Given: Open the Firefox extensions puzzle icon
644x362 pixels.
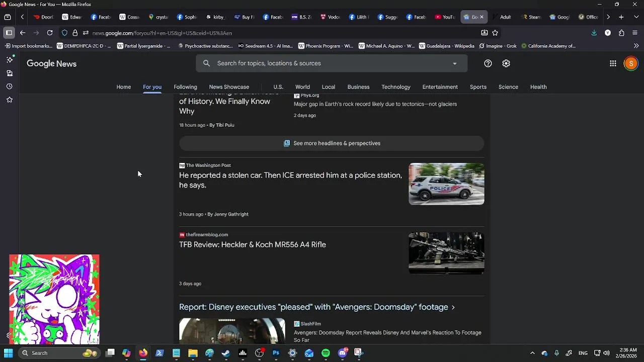Looking at the screenshot, I should [621, 33].
